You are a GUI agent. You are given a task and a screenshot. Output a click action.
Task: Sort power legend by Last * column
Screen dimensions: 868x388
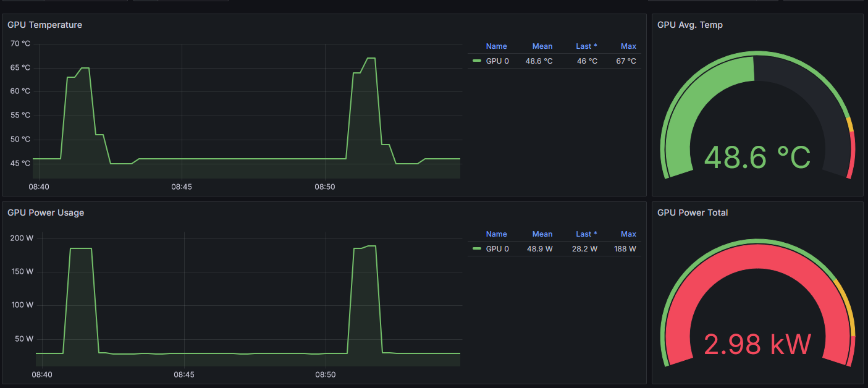586,234
